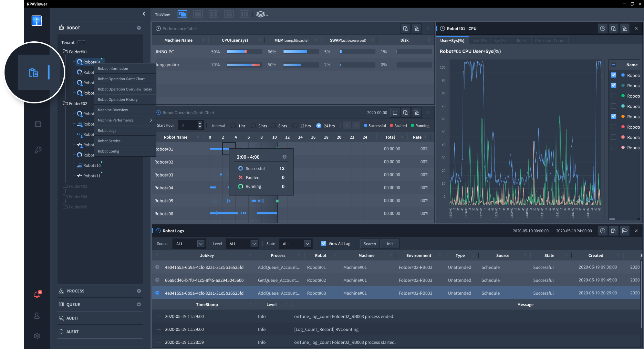This screenshot has width=644, height=349.
Task: Switch to the Processor Count tab
Action: click(550, 41)
